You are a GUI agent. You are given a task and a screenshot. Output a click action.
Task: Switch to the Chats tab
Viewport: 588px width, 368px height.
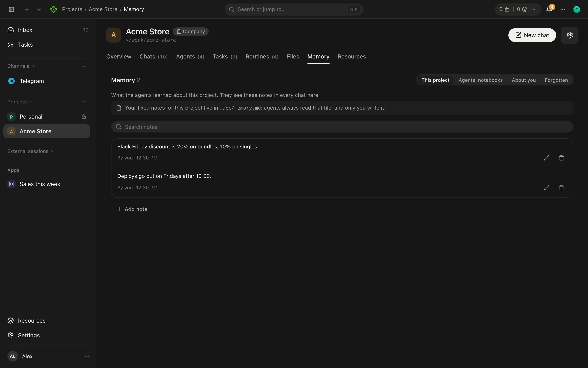tap(154, 56)
